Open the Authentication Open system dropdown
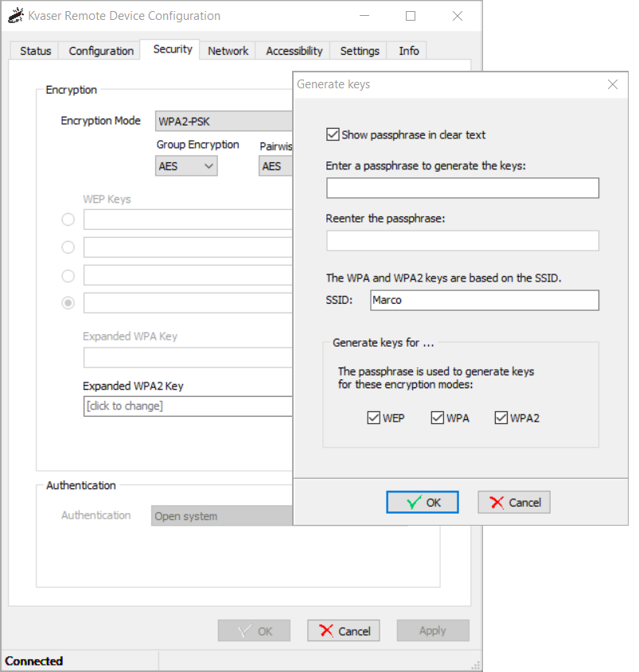639x672 pixels. click(222, 515)
